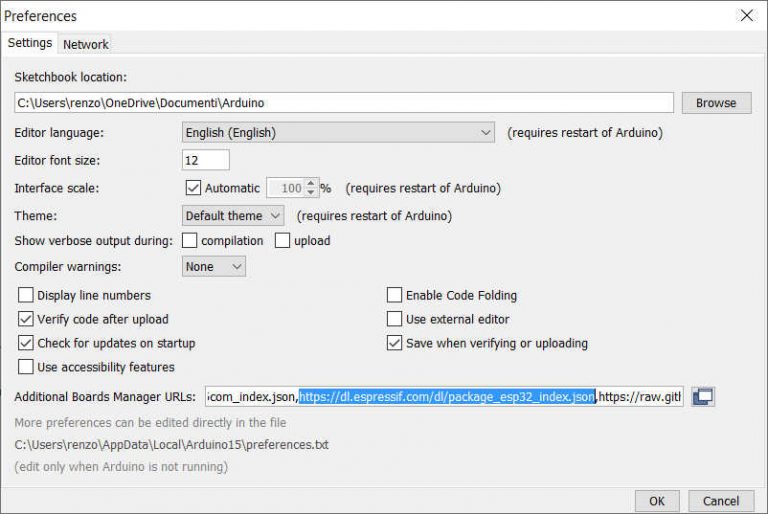Enable Use accessibility features
768x514 pixels.
(x=25, y=367)
